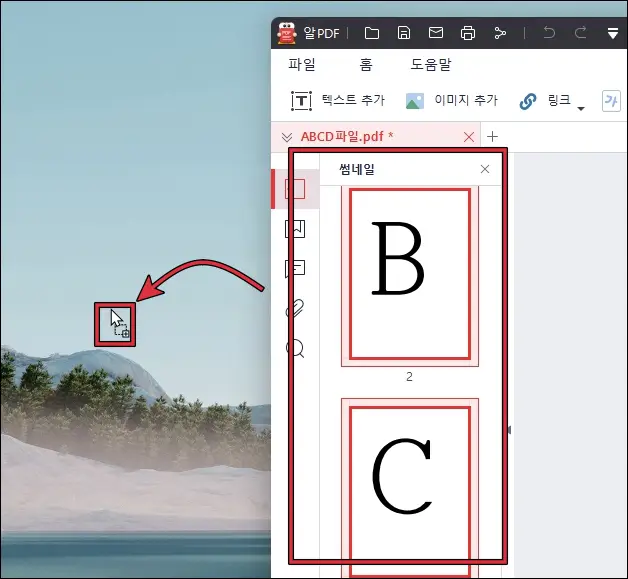Open the 도움말 menu
The width and height of the screenshot is (628, 579).
coord(431,64)
